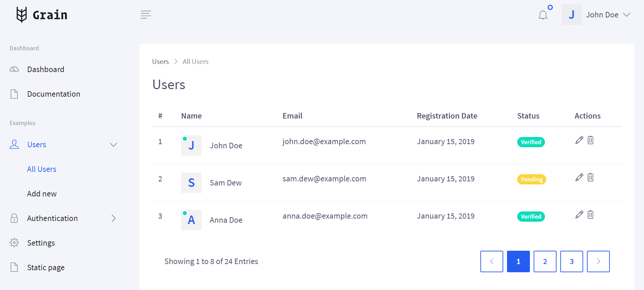Image resolution: width=644 pixels, height=290 pixels.
Task: Click the Verified badge for Anna Doe
Action: coord(531,217)
